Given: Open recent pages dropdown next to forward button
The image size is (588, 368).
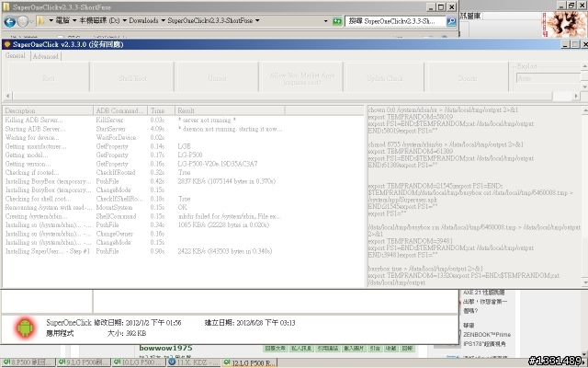Looking at the screenshot, I should 31,21.
